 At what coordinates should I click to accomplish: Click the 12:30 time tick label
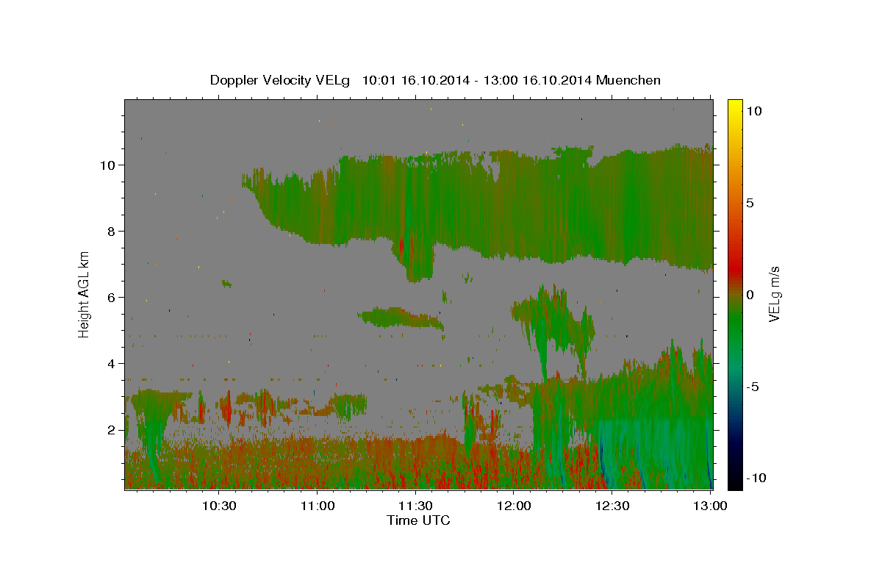tap(613, 506)
